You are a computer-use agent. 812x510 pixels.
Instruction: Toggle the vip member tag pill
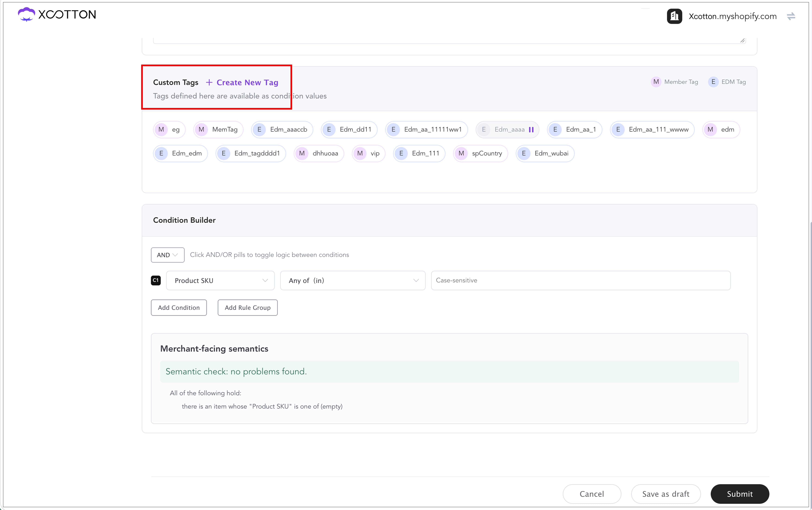[x=369, y=153]
